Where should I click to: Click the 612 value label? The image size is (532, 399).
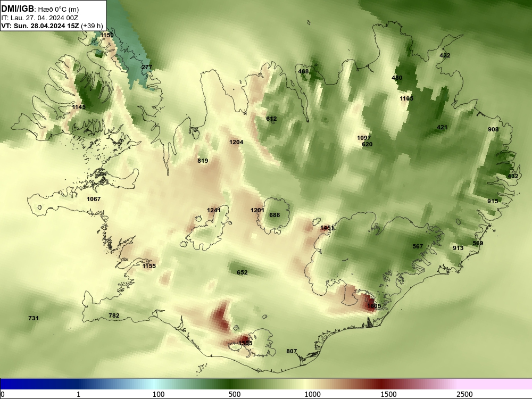[271, 119]
